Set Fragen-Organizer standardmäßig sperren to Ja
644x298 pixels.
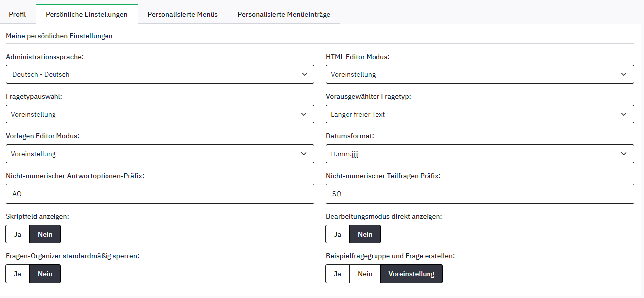pyautogui.click(x=18, y=274)
